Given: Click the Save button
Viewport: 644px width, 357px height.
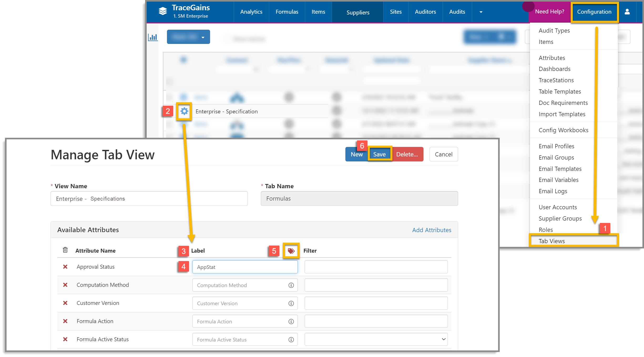Looking at the screenshot, I should pyautogui.click(x=379, y=154).
